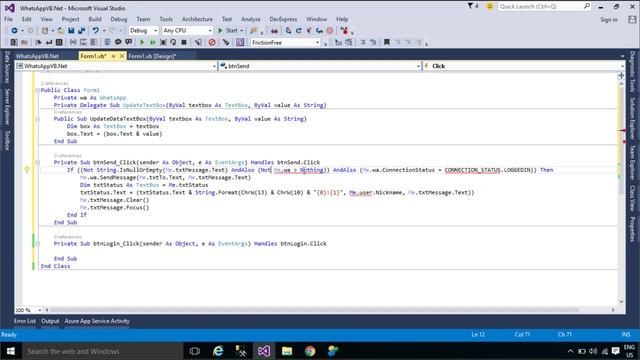This screenshot has height=360, width=640.
Task: Open the Debug menu
Action: (x=118, y=19)
